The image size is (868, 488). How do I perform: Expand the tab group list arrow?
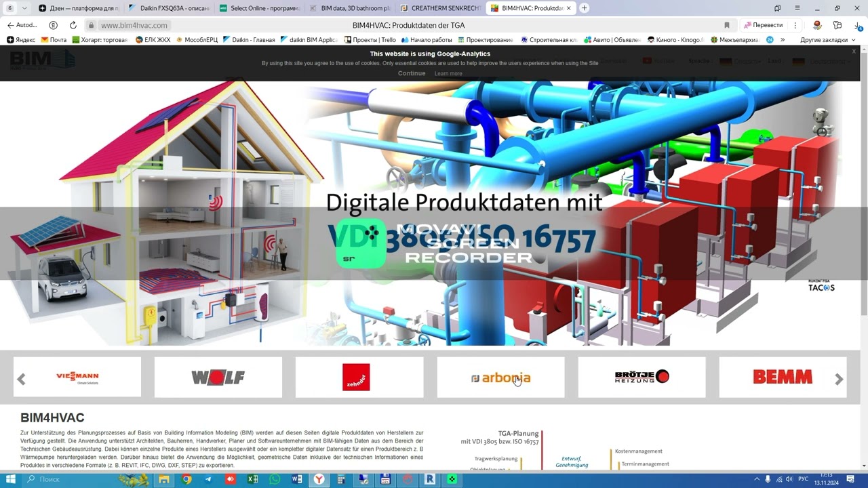(x=24, y=8)
